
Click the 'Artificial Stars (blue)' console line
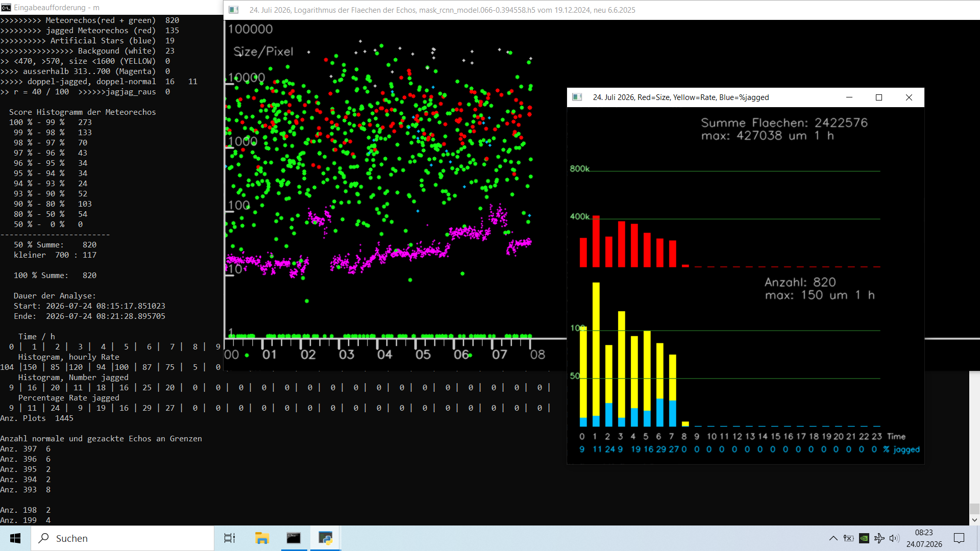click(87, 41)
